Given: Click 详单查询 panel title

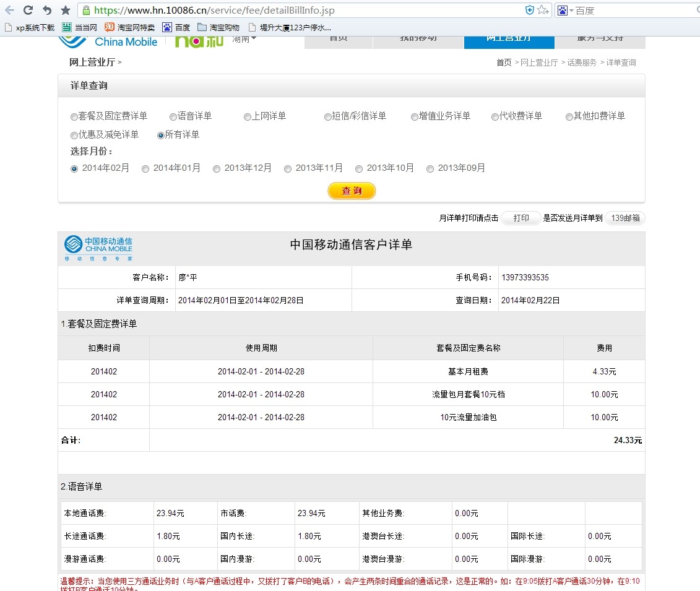Looking at the screenshot, I should click(x=89, y=85).
